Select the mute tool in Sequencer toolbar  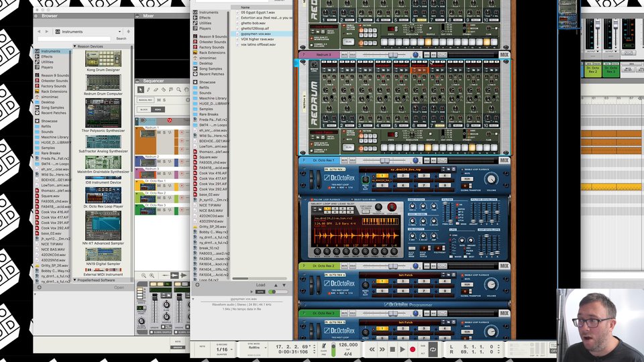[x=171, y=89]
